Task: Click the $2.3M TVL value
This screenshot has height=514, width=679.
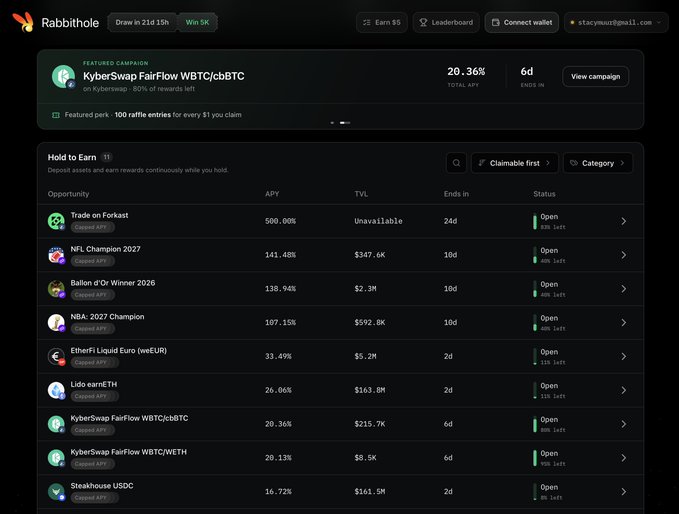Action: click(365, 289)
